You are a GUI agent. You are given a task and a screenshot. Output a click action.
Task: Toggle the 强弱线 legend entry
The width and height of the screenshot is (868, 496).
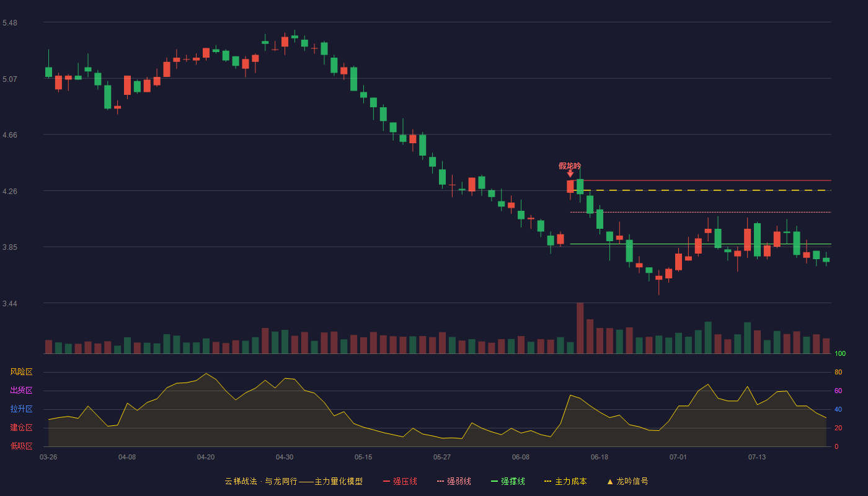tap(454, 481)
